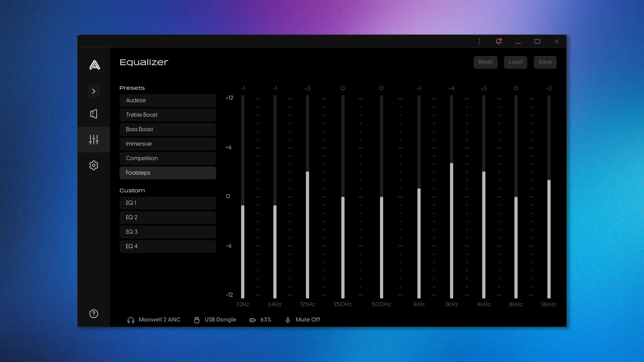Screen dimensions: 644x362
Task: Click the Maxwell 2 ANC device label
Action: pyautogui.click(x=159, y=320)
